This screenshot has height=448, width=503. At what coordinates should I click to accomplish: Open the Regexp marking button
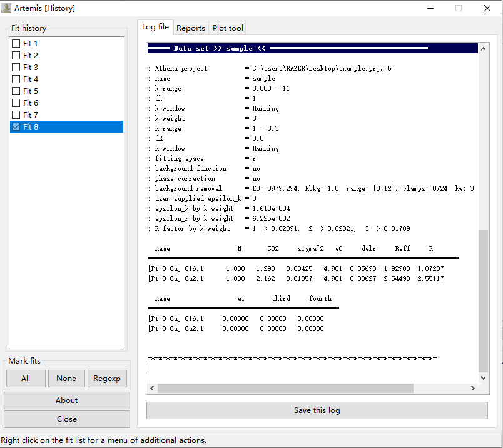107,379
